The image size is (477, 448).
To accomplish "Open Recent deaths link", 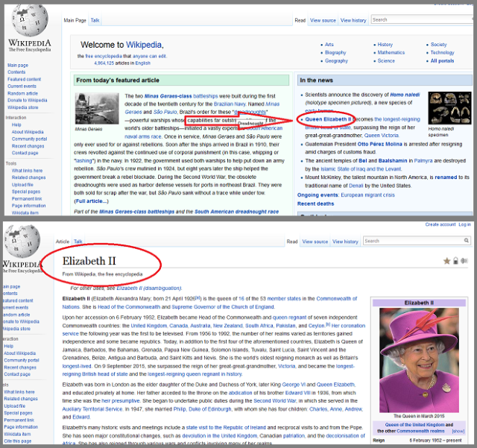I will point(315,204).
